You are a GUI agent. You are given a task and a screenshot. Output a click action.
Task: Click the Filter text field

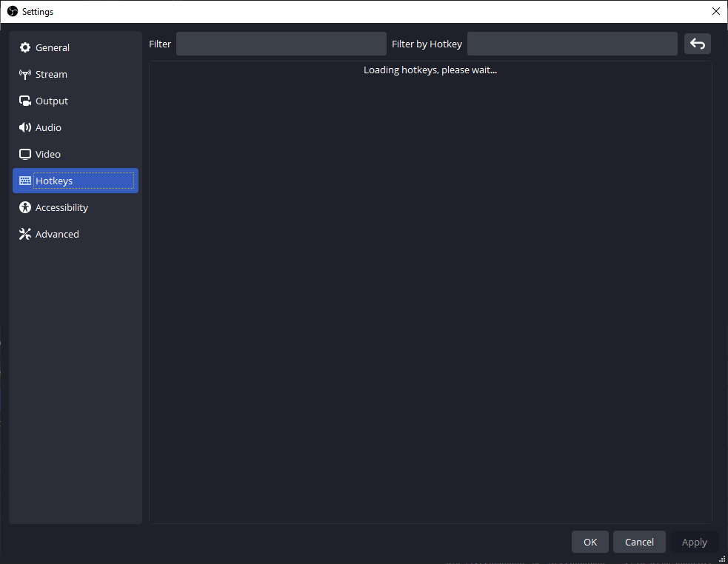(x=281, y=44)
